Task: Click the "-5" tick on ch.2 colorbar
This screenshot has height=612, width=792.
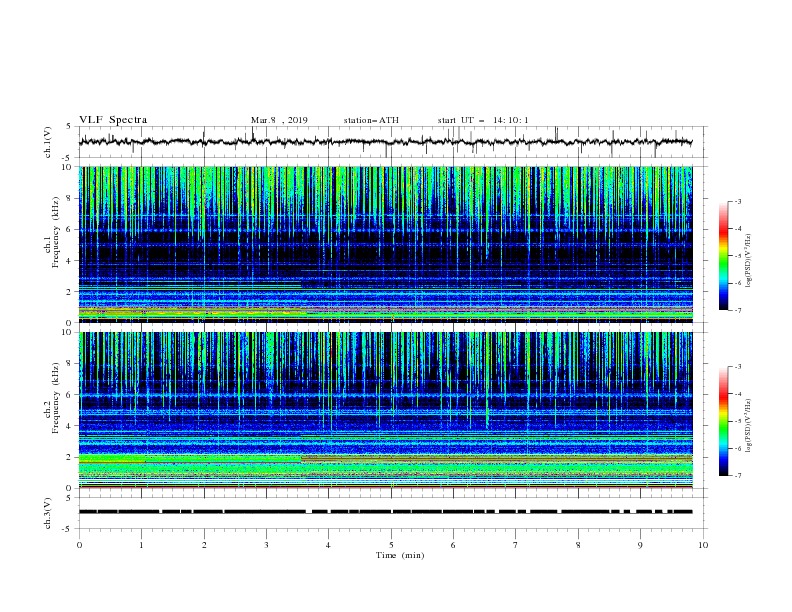Action: point(737,421)
